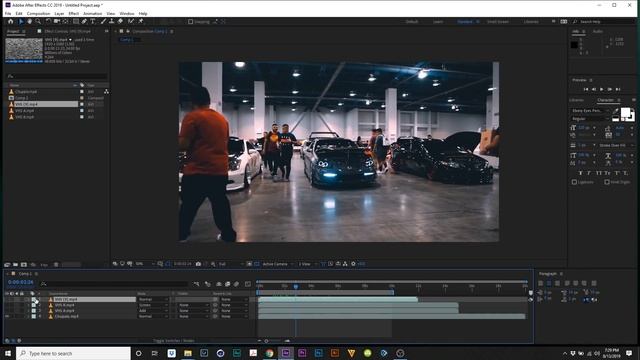Open the Active Camera dropdown
Image resolution: width=640 pixels, height=360 pixels.
coord(278,264)
